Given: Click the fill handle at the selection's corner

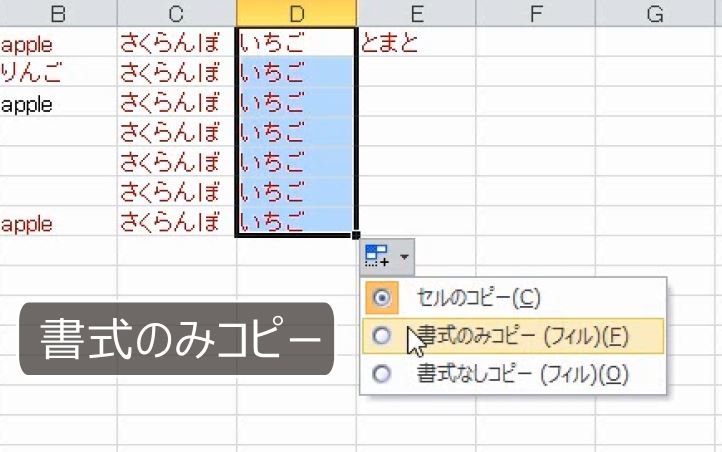Looking at the screenshot, I should click(355, 235).
